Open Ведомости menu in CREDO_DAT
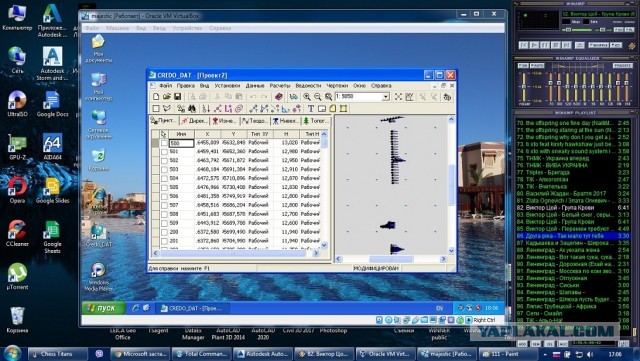 308,86
